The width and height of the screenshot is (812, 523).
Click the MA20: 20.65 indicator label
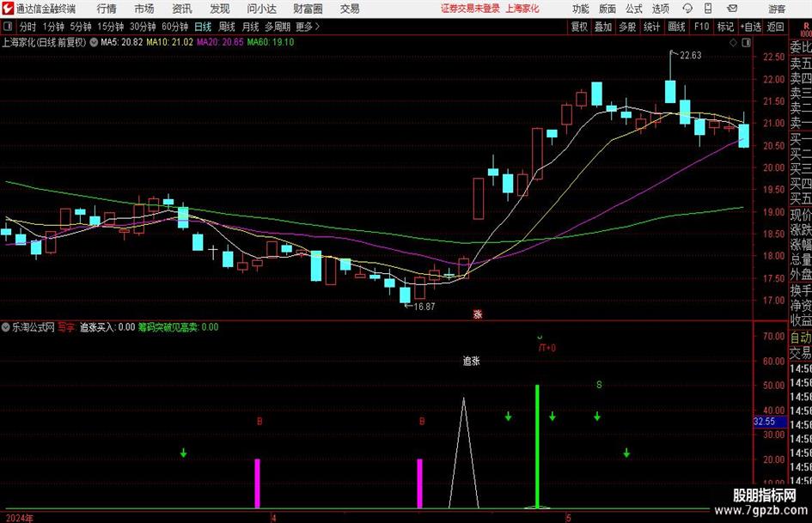[220, 42]
